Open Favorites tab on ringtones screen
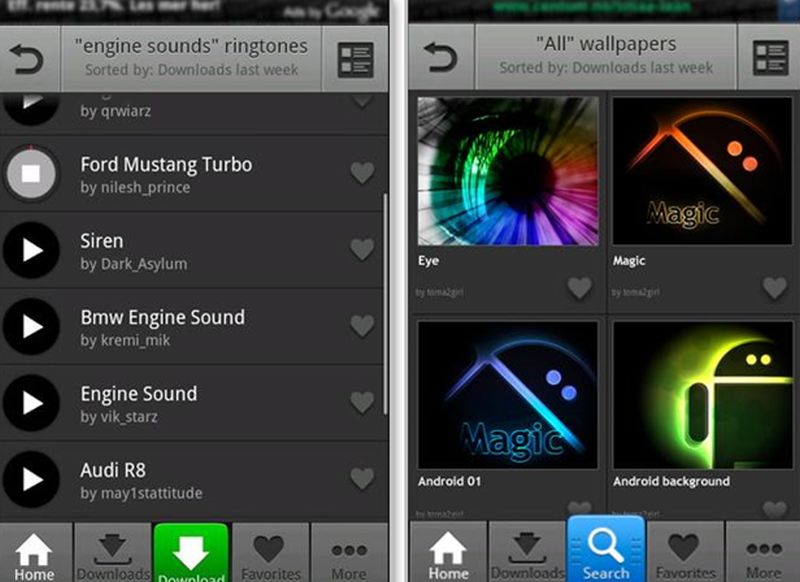The width and height of the screenshot is (800, 582). tap(270, 554)
